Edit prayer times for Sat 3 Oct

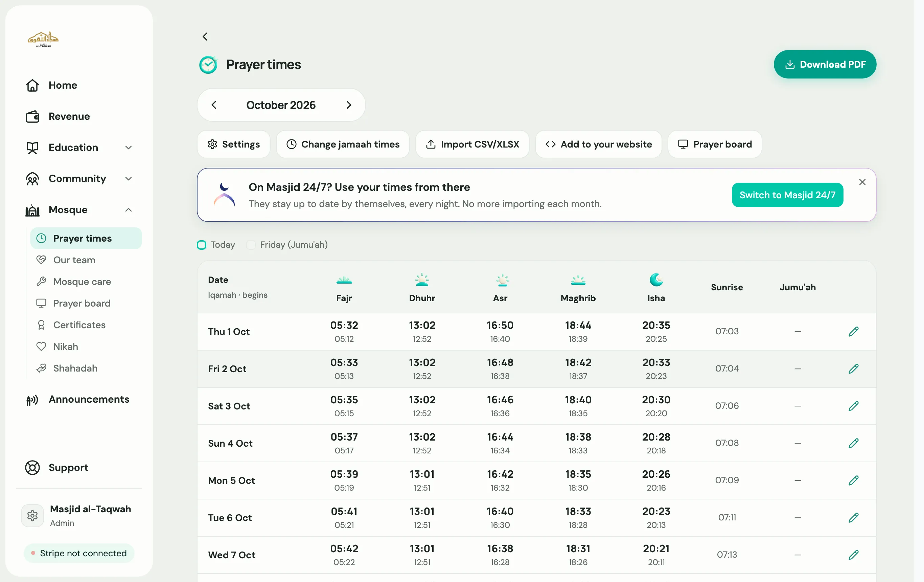[853, 406]
